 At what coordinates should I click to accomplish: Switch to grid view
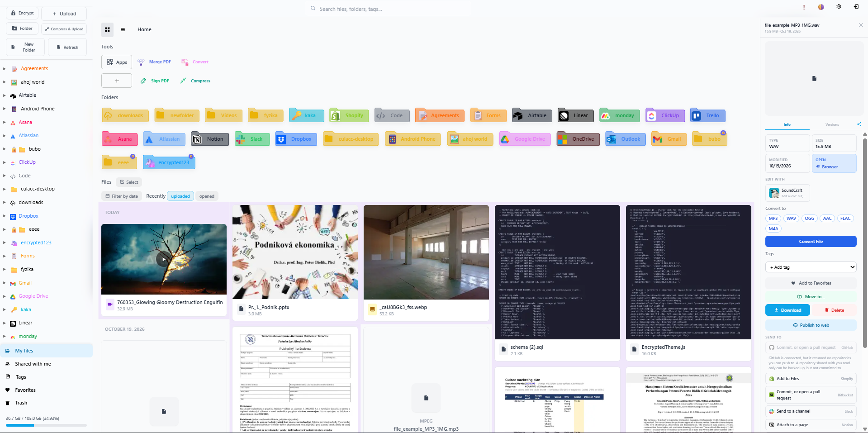107,30
